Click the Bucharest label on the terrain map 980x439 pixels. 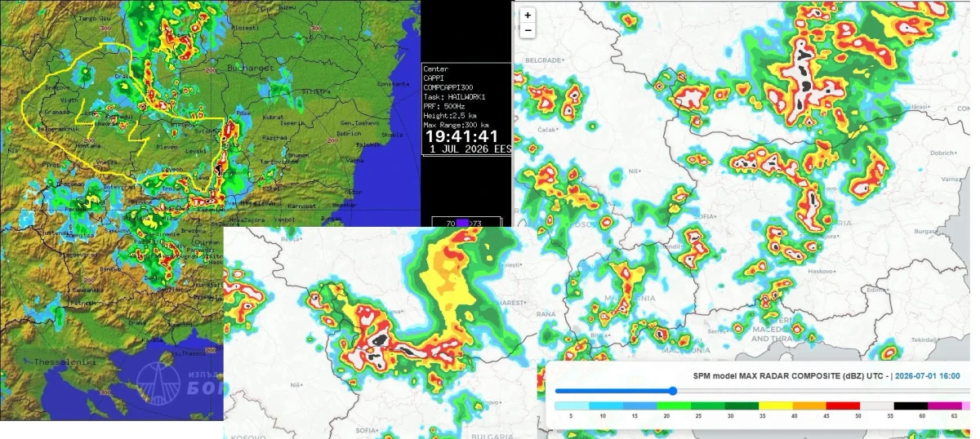249,68
